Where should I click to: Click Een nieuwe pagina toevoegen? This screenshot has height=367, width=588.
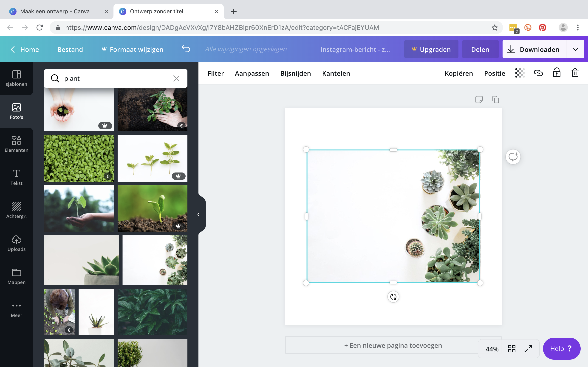pos(393,345)
